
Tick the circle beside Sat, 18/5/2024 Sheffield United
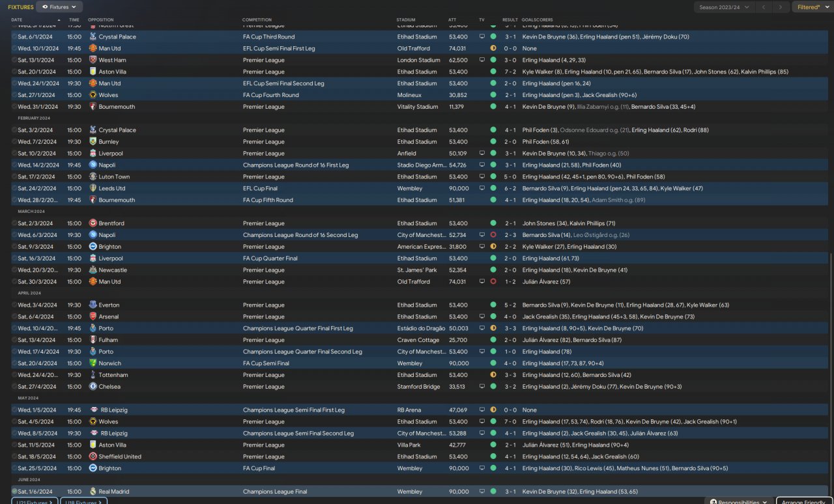(14, 456)
